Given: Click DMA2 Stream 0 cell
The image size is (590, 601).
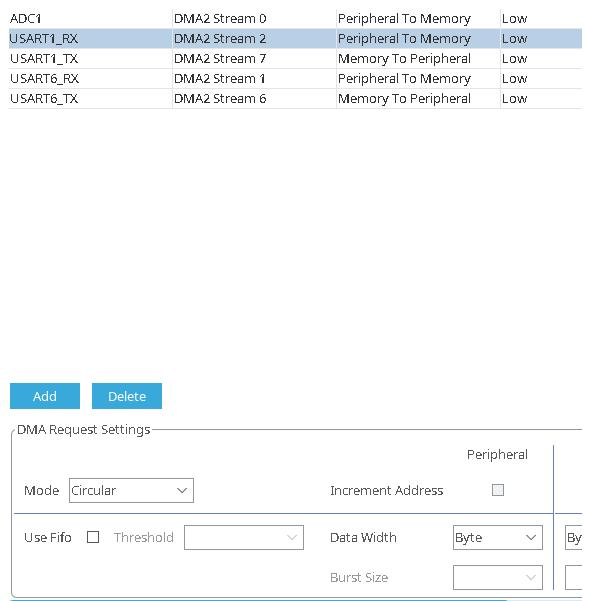Looking at the screenshot, I should [x=254, y=18].
